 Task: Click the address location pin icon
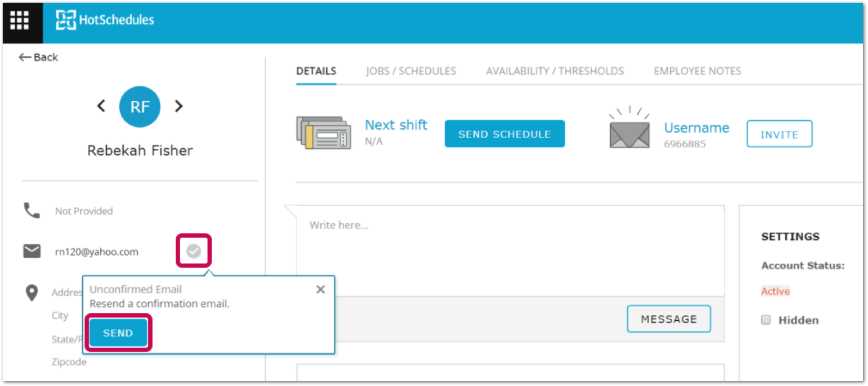tap(32, 292)
